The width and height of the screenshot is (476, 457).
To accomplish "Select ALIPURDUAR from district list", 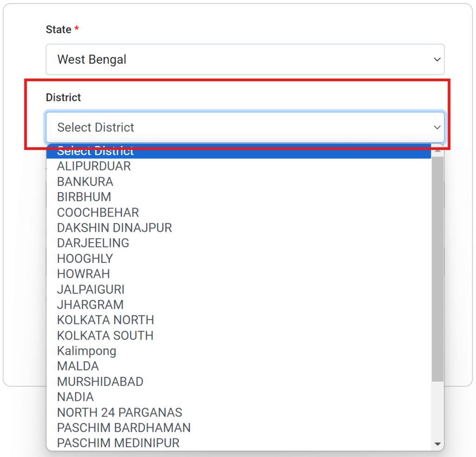I will 94,166.
